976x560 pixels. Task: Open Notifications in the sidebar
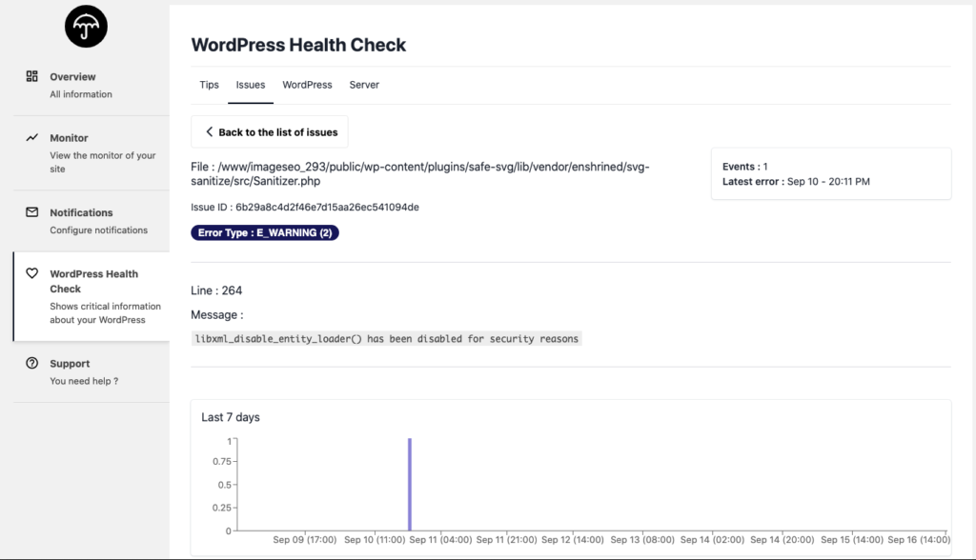pos(91,221)
